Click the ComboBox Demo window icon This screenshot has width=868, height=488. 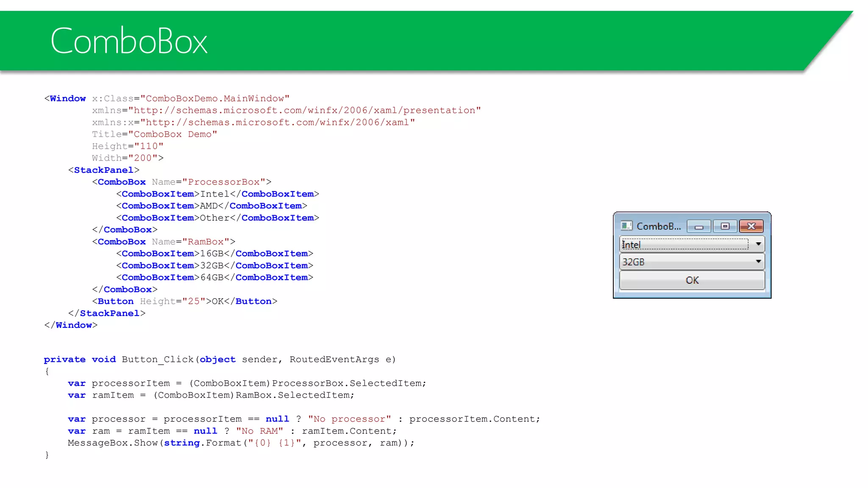[626, 226]
